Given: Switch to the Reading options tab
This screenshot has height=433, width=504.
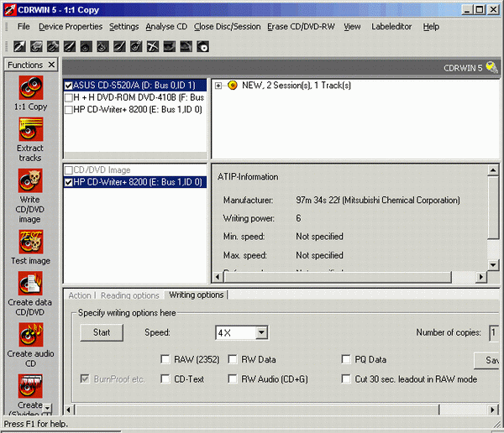Looking at the screenshot, I should point(130,295).
